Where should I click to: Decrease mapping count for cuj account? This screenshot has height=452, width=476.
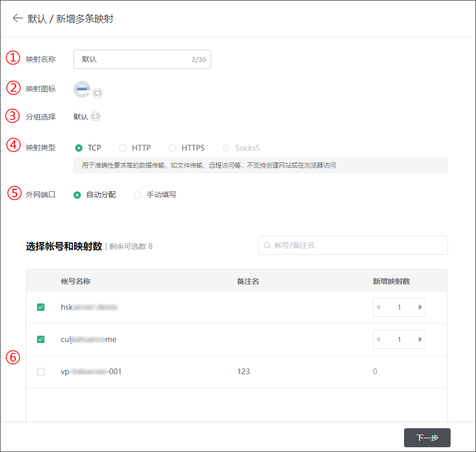pos(378,339)
